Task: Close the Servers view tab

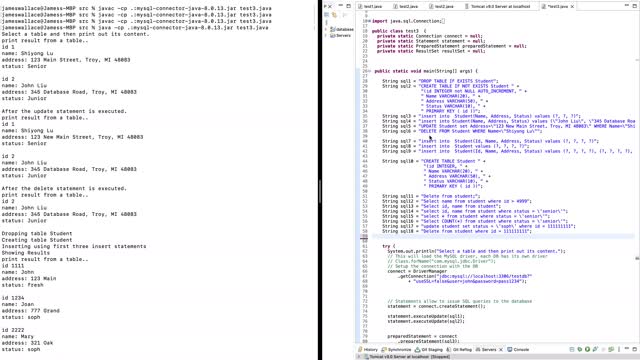Action: (501, 350)
